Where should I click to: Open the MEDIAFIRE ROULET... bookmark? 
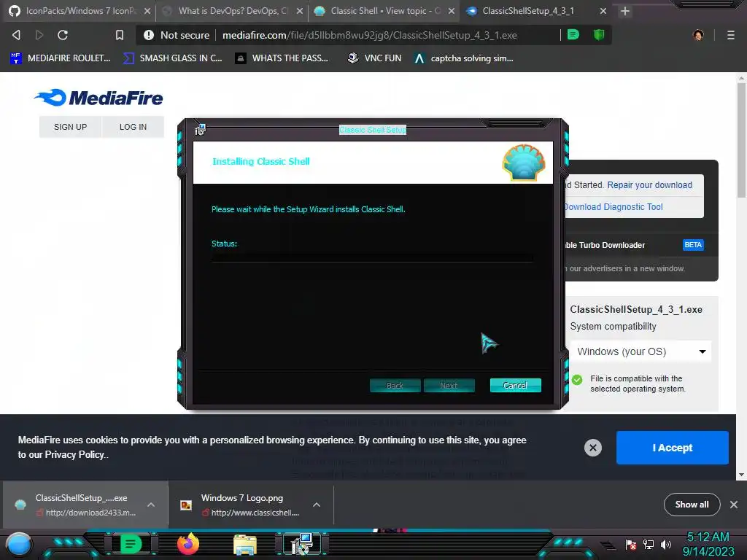61,58
